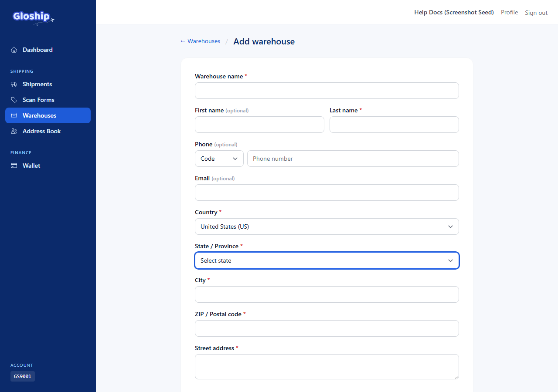Viewport: 558px width, 392px height.
Task: Click chevron arrow on State select
Action: (x=450, y=260)
